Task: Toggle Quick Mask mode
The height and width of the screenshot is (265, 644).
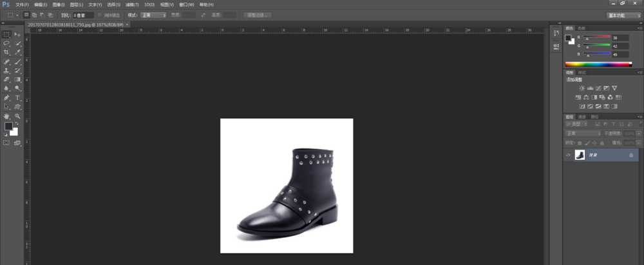Action: coord(6,142)
